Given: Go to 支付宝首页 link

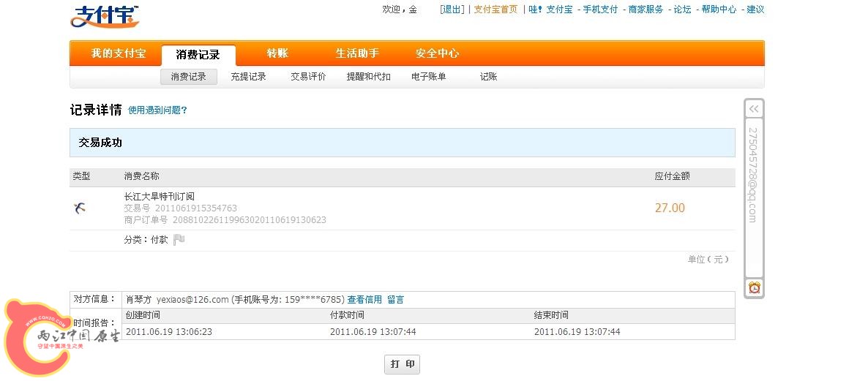Looking at the screenshot, I should [495, 10].
